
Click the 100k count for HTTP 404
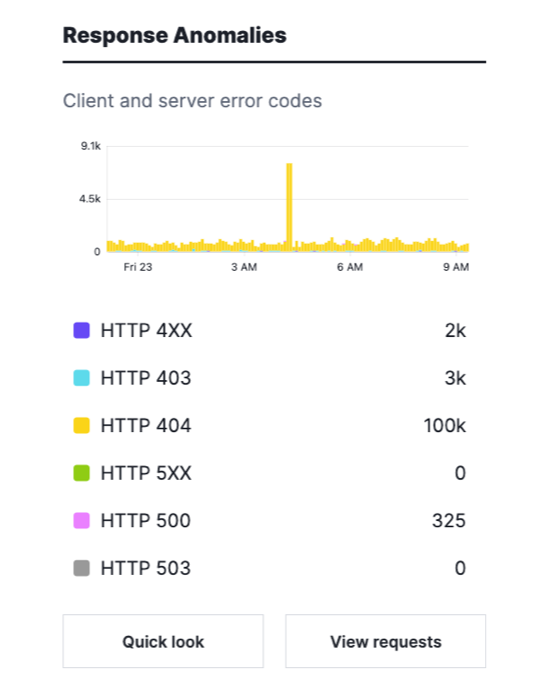click(444, 425)
